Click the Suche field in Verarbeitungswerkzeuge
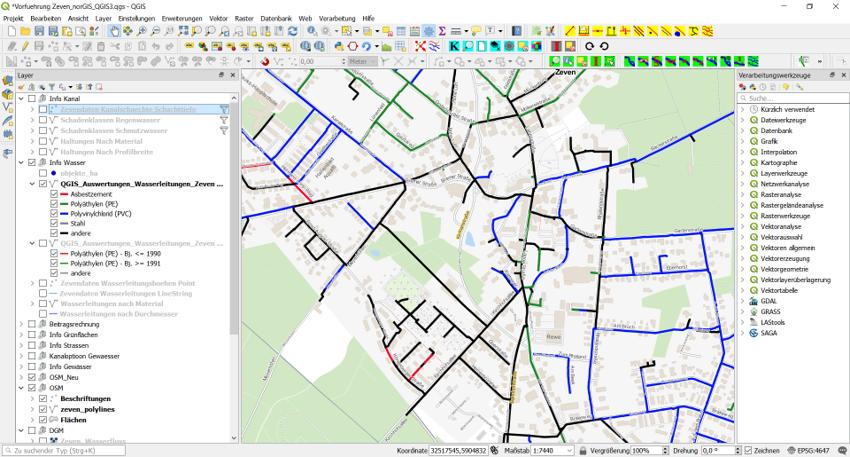 click(790, 98)
